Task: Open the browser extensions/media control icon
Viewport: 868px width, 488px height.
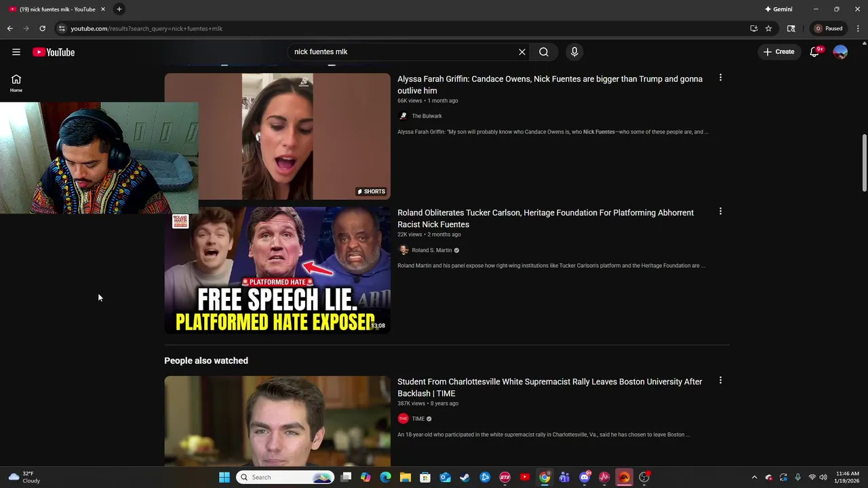Action: (791, 28)
